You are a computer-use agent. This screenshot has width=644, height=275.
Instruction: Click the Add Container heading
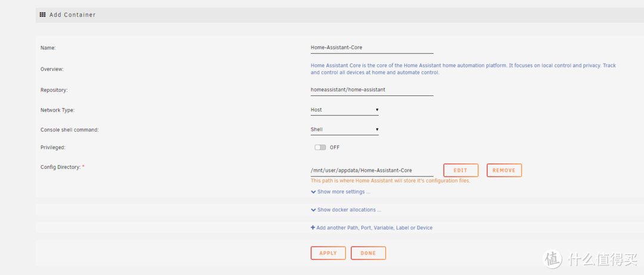(72, 14)
